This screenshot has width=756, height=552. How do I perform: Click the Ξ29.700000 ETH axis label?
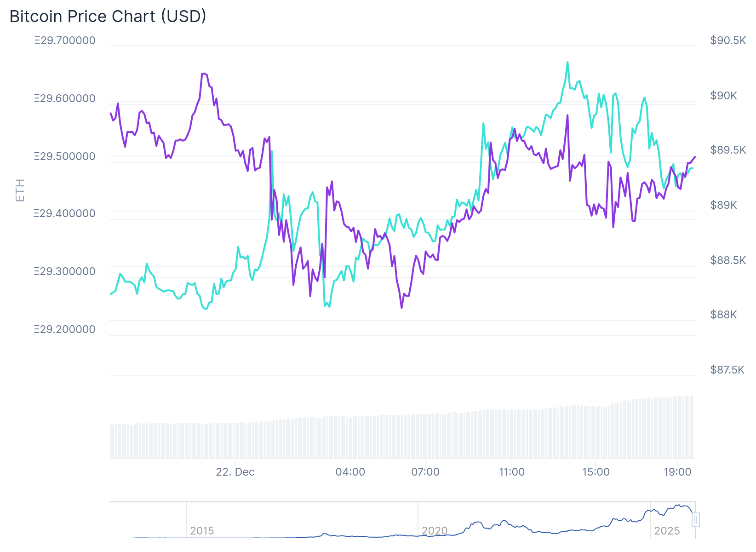[65, 40]
